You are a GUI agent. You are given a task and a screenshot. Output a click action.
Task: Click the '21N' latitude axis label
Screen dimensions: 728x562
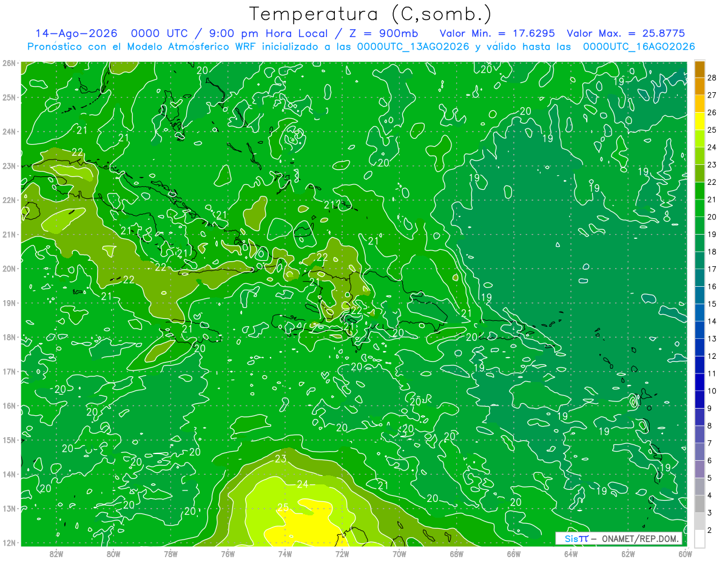click(x=8, y=234)
